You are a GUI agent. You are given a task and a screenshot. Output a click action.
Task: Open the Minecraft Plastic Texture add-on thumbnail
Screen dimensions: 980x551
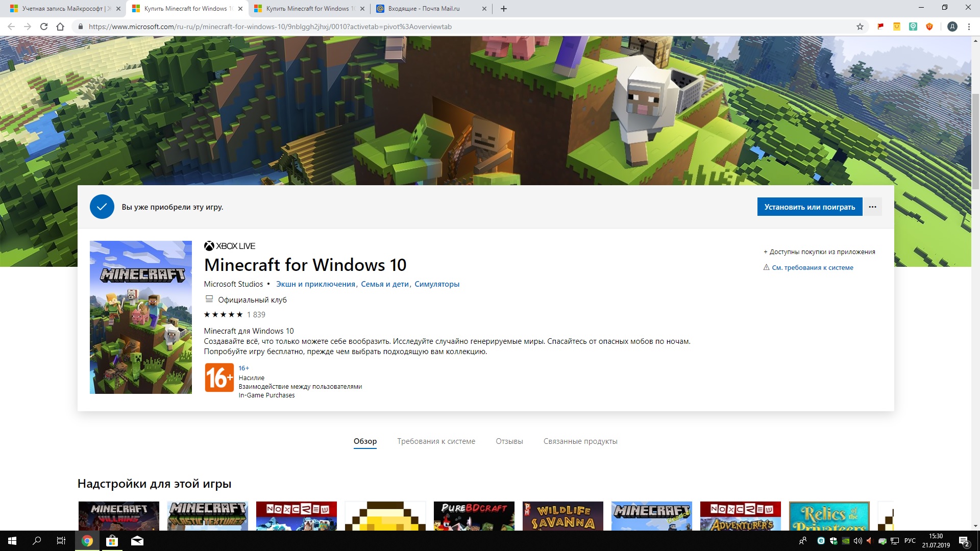click(208, 516)
